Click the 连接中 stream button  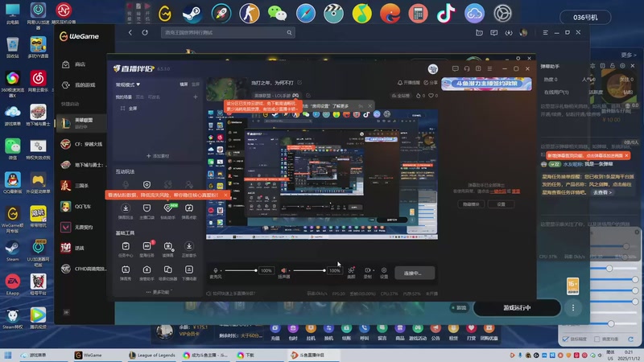coord(415,273)
